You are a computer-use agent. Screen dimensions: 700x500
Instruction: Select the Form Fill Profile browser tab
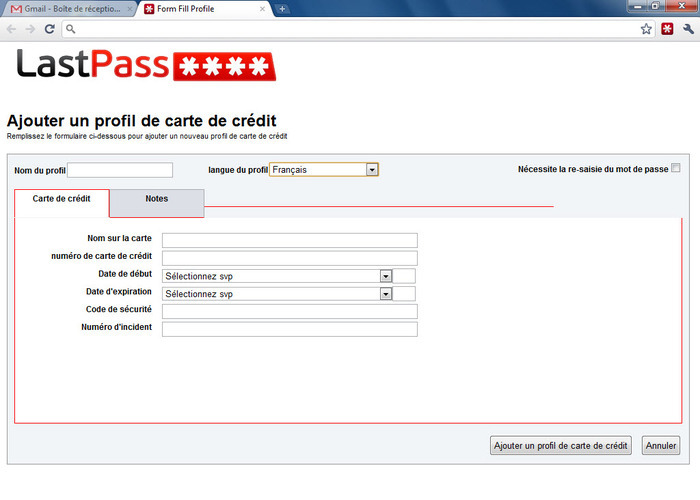tap(205, 9)
